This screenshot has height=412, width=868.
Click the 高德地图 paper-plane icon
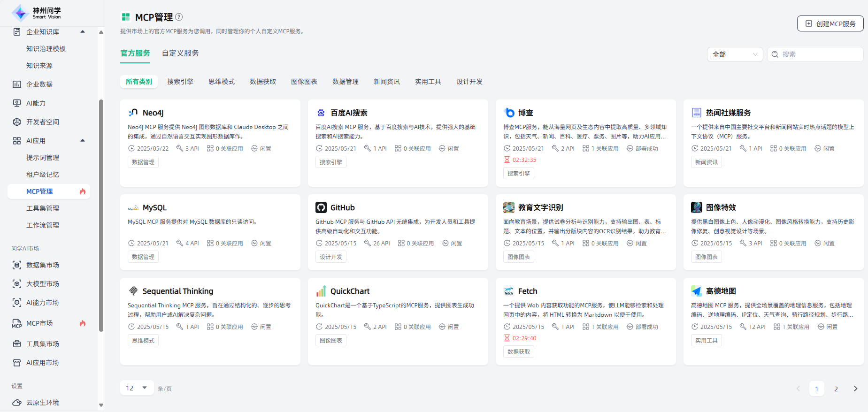click(x=697, y=291)
